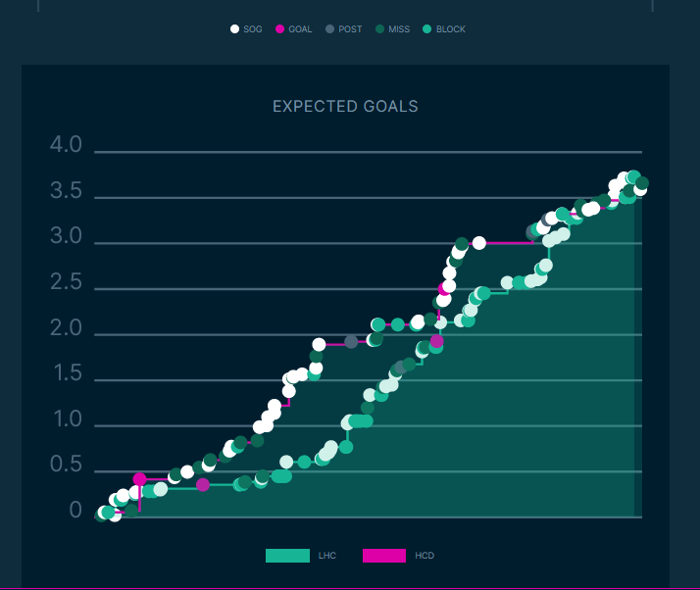Screen dimensions: 700x590
Task: Toggle the MISS series label in legend
Action: (399, 29)
